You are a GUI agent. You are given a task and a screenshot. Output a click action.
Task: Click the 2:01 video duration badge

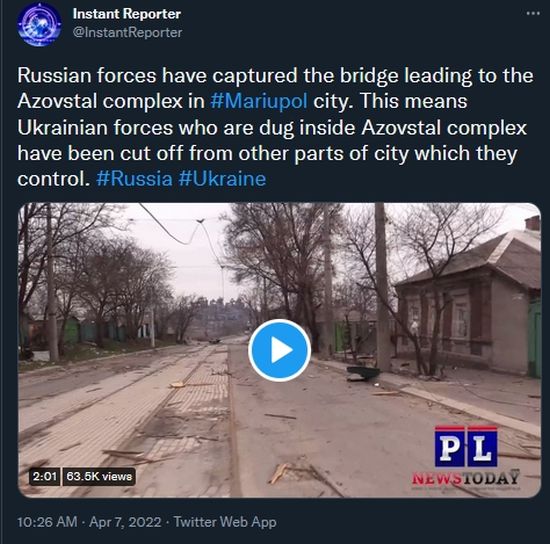click(45, 476)
